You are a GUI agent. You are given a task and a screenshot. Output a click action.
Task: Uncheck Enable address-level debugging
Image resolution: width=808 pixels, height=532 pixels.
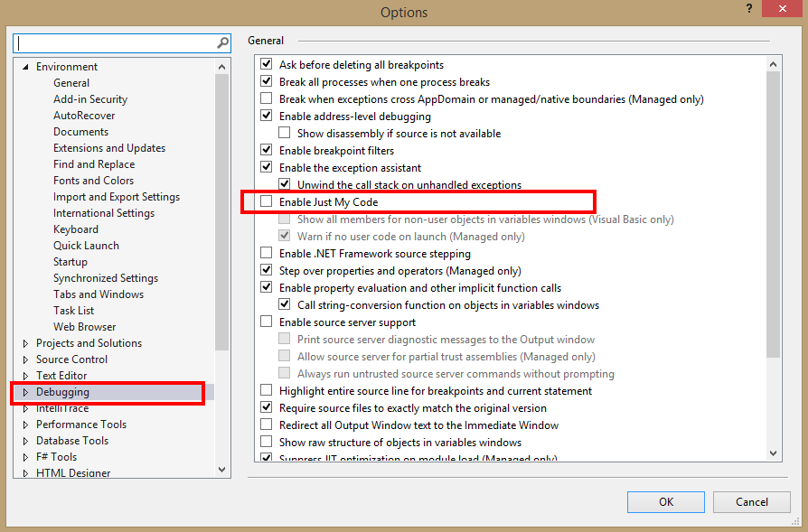click(267, 116)
